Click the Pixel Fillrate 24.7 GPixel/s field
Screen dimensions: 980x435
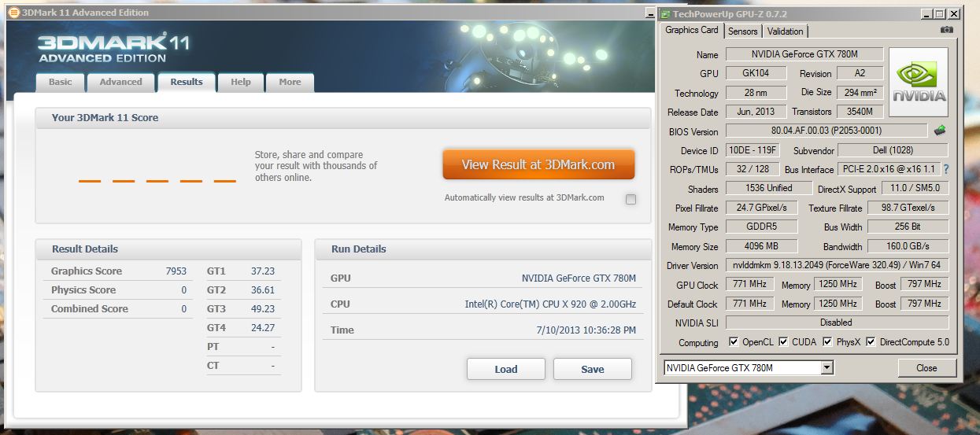[x=761, y=208]
